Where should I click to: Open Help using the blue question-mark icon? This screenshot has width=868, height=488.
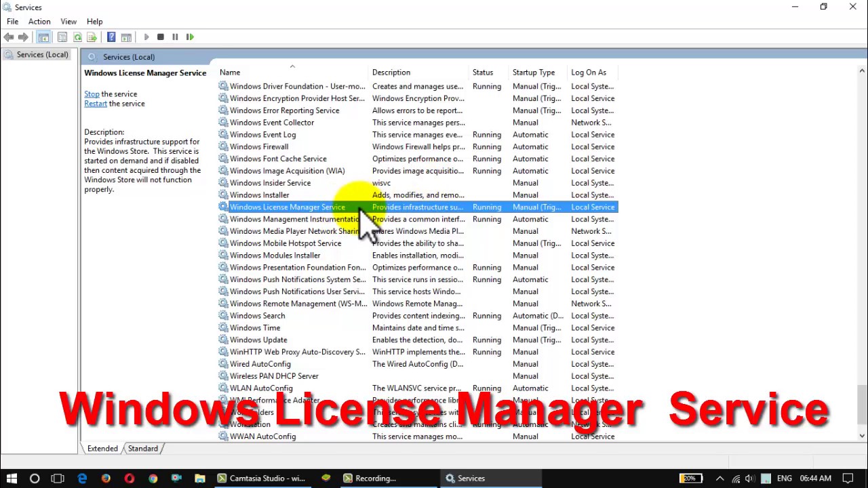coord(111,37)
